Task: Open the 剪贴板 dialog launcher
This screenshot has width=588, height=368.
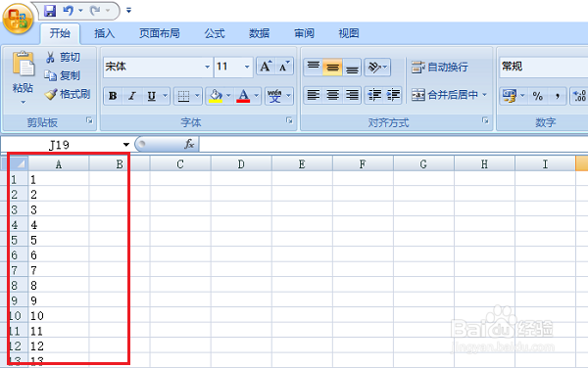Action: click(89, 120)
